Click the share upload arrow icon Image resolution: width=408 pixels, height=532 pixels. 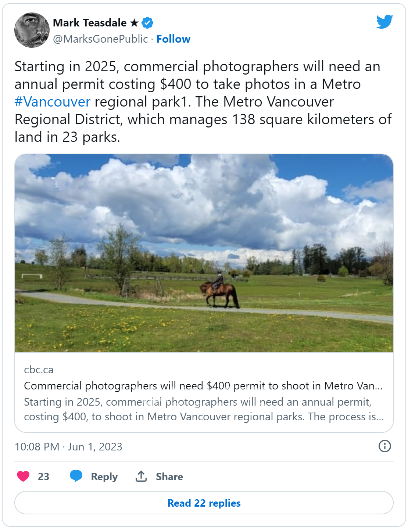pyautogui.click(x=141, y=476)
